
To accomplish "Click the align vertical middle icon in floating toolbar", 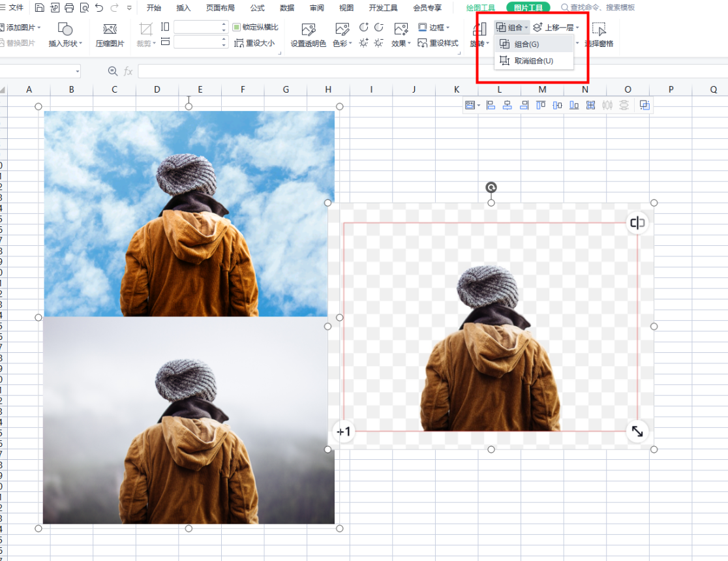I will point(558,106).
